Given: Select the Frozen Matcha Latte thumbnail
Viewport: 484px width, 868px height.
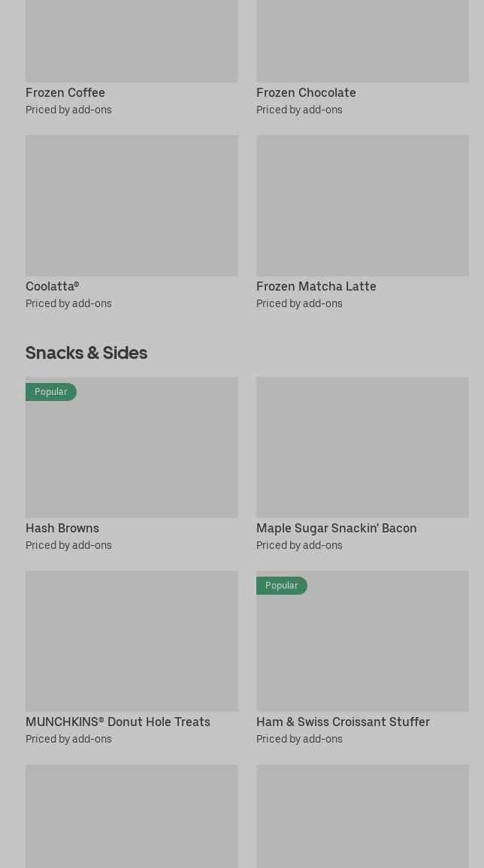Looking at the screenshot, I should [x=362, y=205].
